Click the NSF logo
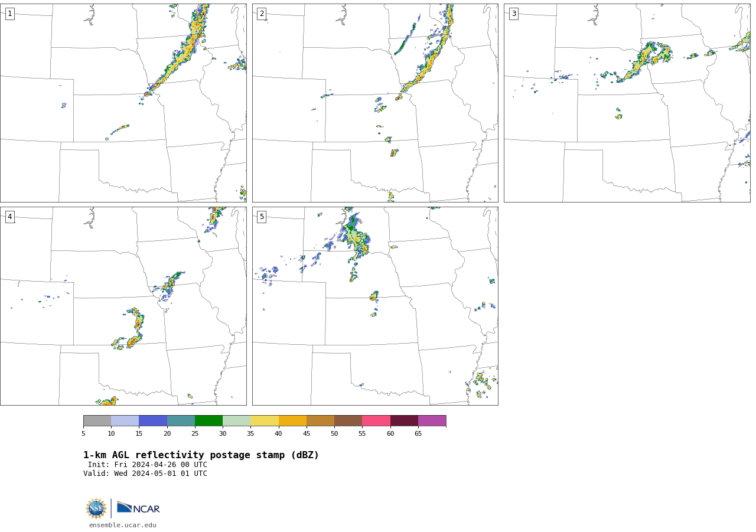756x532 pixels. point(96,508)
